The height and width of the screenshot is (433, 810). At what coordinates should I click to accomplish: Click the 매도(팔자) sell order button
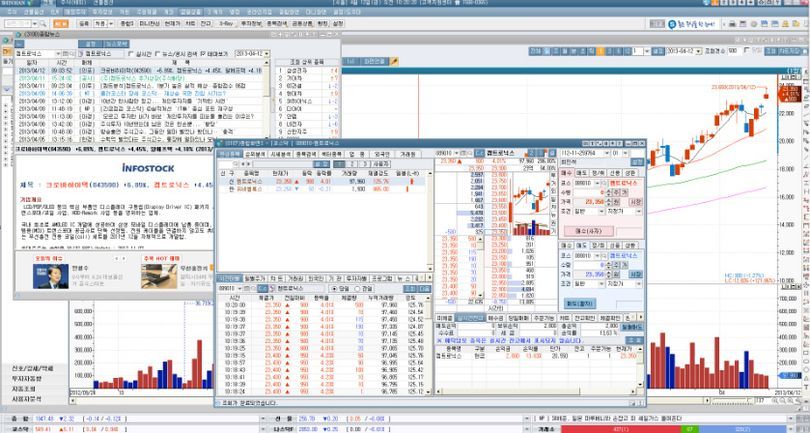(580, 303)
